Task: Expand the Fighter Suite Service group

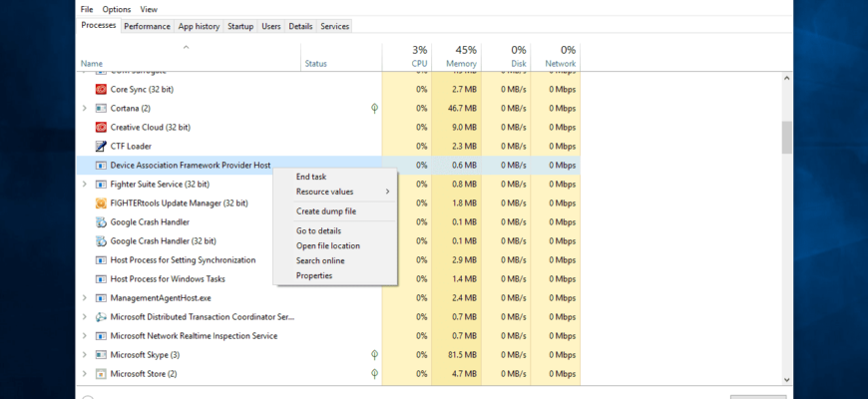Action: tap(84, 184)
